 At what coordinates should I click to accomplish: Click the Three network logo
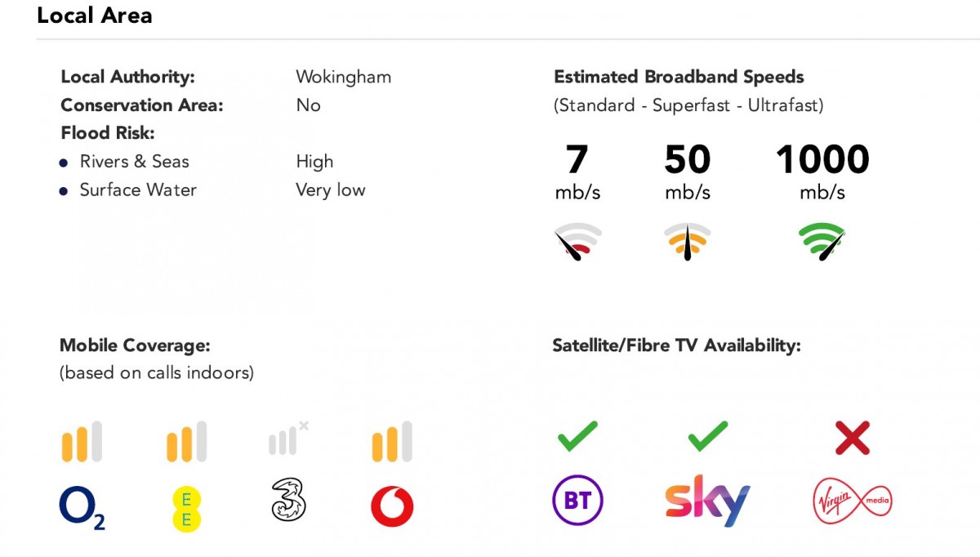tap(288, 501)
